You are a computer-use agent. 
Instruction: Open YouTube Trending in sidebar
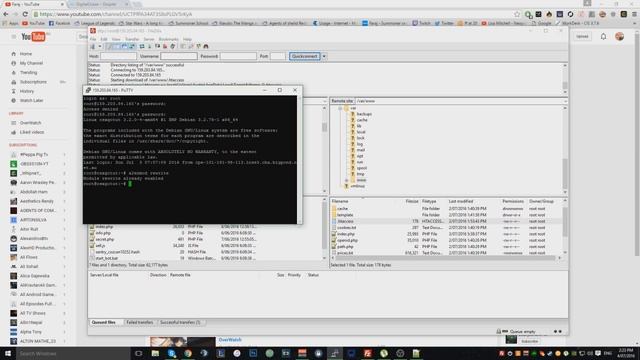click(29, 72)
